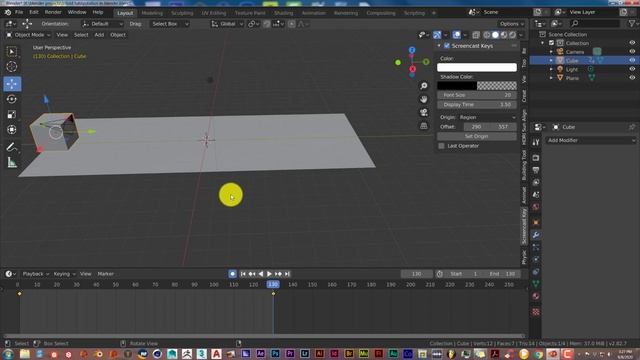Image resolution: width=640 pixels, height=360 pixels.
Task: Hide the Cube in the outliner
Action: click(x=632, y=60)
